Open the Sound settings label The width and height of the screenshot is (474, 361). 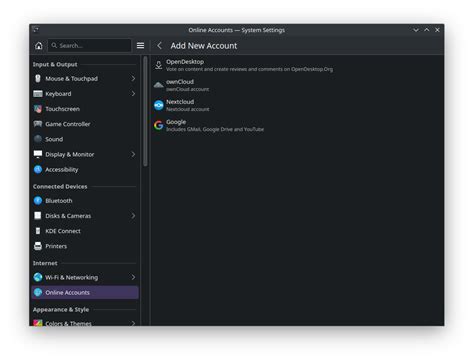click(x=54, y=139)
